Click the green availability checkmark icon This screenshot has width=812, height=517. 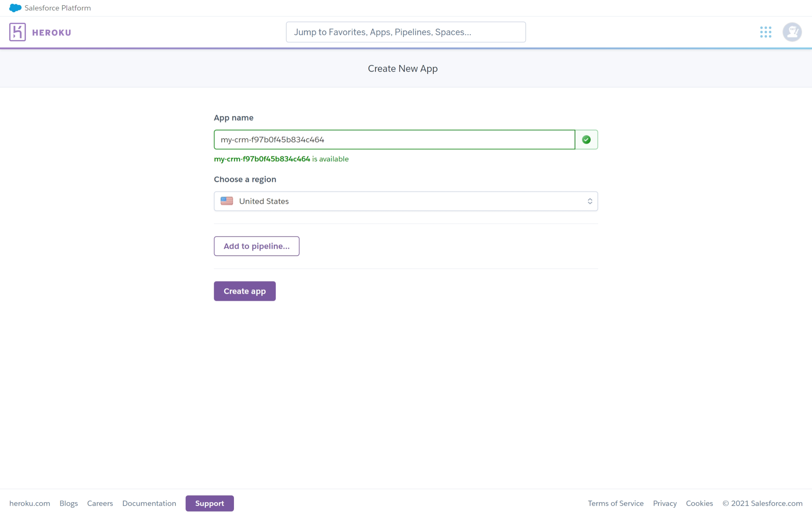586,140
